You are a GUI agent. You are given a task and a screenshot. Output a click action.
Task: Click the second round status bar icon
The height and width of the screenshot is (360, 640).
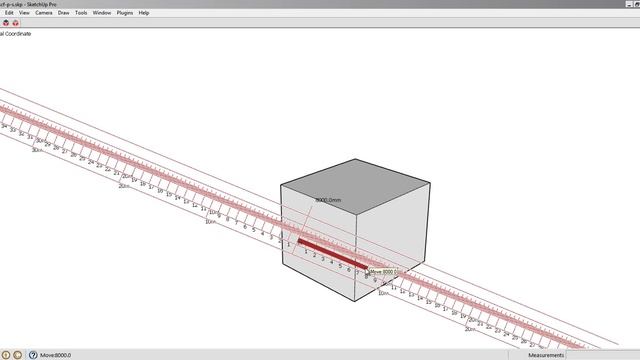[x=18, y=355]
